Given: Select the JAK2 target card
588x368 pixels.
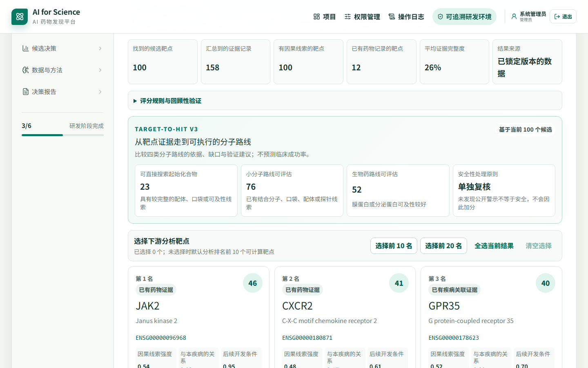Looking at the screenshot, I should [198, 317].
